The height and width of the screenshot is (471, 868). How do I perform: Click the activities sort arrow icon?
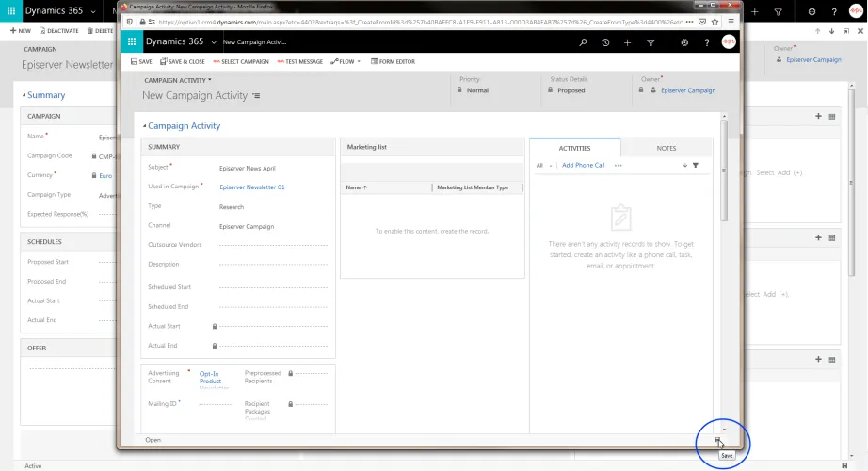click(684, 165)
